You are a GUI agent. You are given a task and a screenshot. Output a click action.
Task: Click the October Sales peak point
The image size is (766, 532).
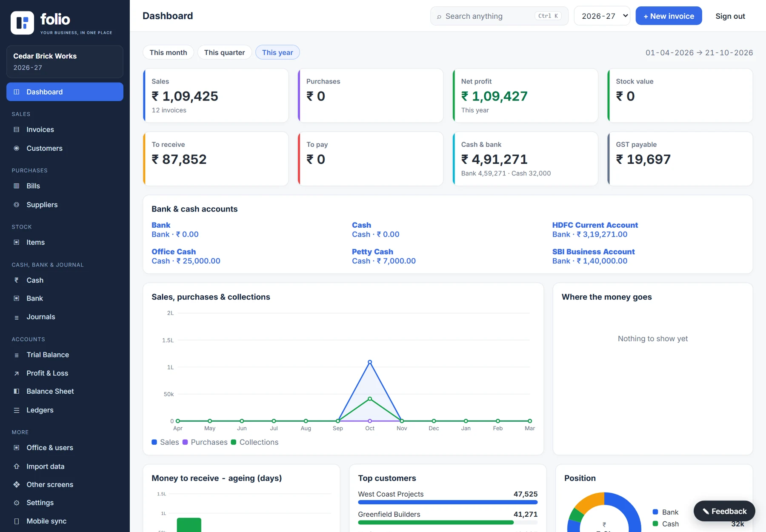point(370,362)
